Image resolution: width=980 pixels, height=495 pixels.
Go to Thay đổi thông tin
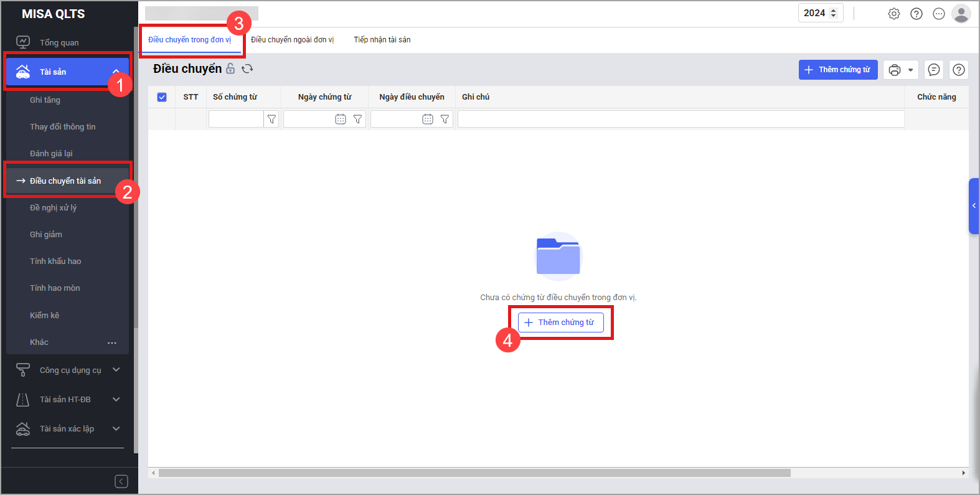pyautogui.click(x=62, y=126)
